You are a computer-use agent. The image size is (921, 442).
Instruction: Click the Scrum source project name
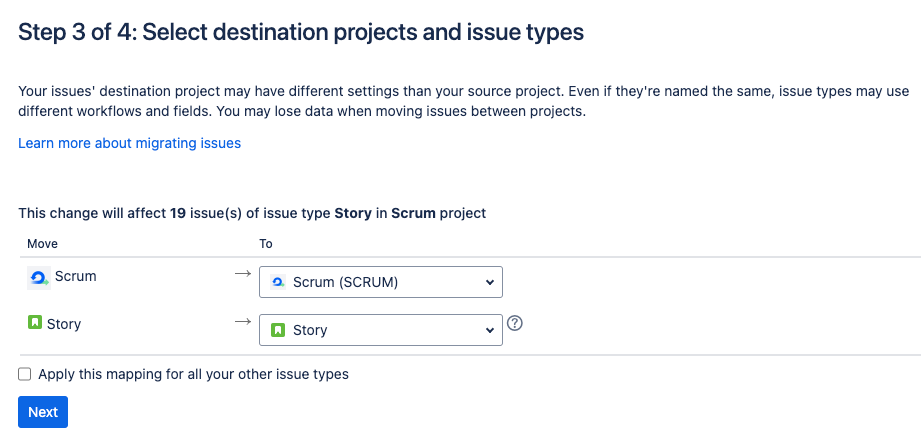point(76,276)
